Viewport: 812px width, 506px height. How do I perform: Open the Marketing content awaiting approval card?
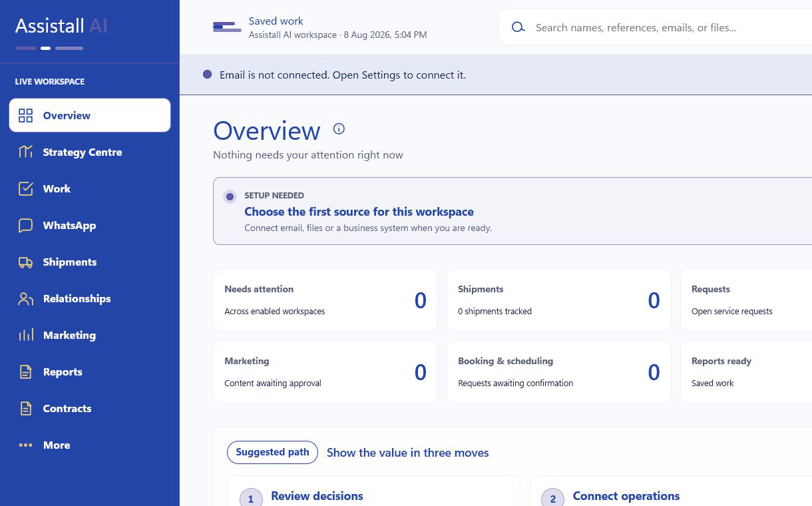click(x=325, y=372)
